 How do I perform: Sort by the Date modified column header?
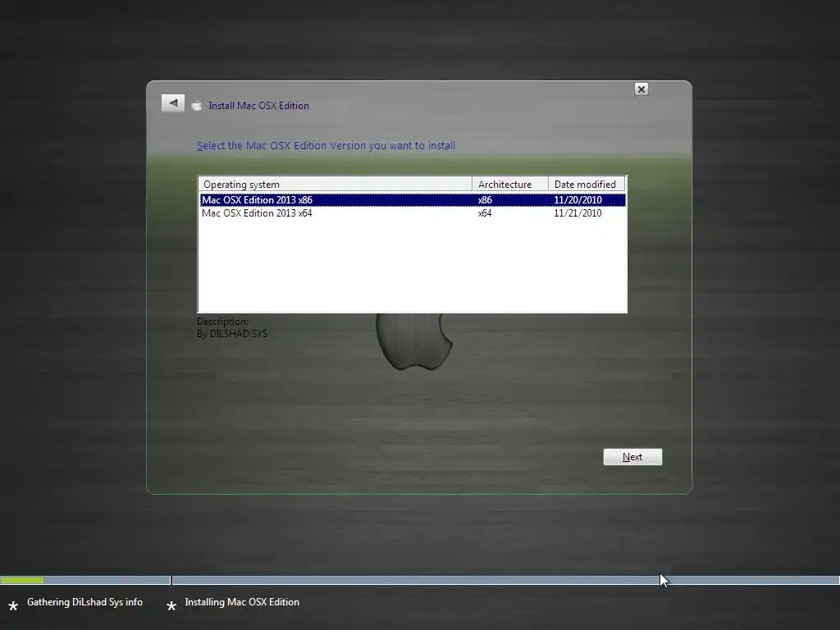tap(587, 185)
